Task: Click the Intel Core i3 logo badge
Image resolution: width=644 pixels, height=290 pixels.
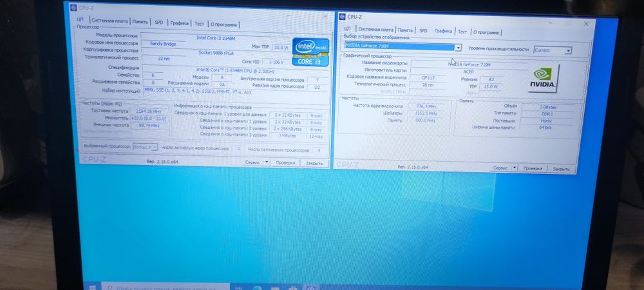Action: point(310,52)
